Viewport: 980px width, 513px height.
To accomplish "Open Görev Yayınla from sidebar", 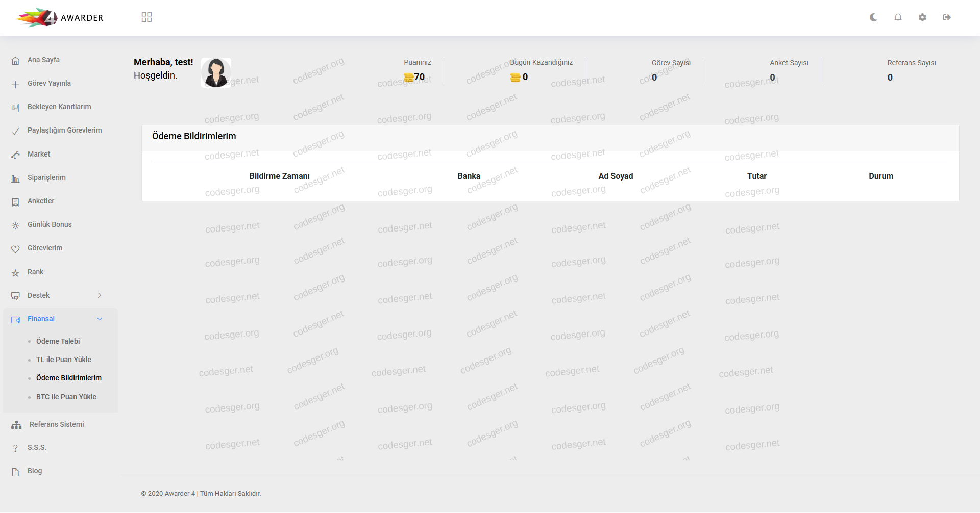I will [x=49, y=83].
